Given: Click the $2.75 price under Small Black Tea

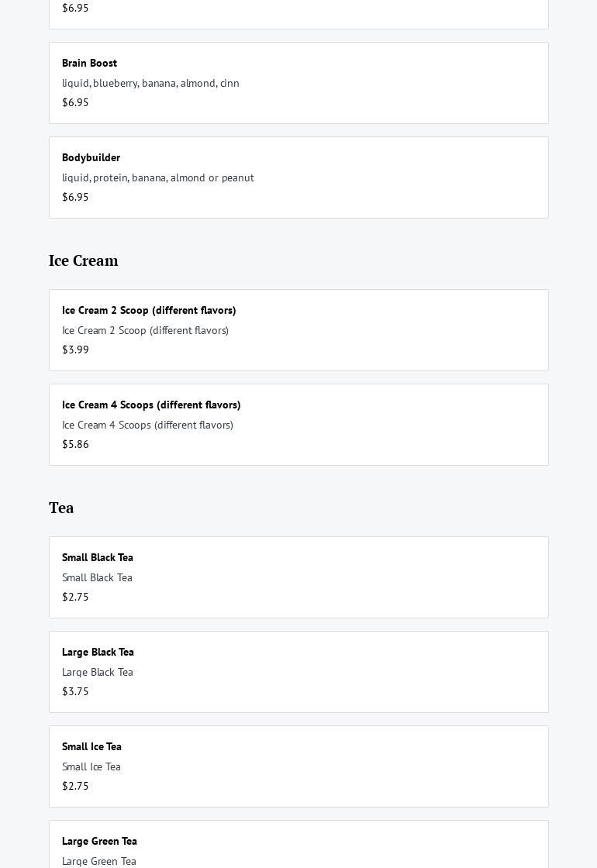Looking at the screenshot, I should point(75,597).
